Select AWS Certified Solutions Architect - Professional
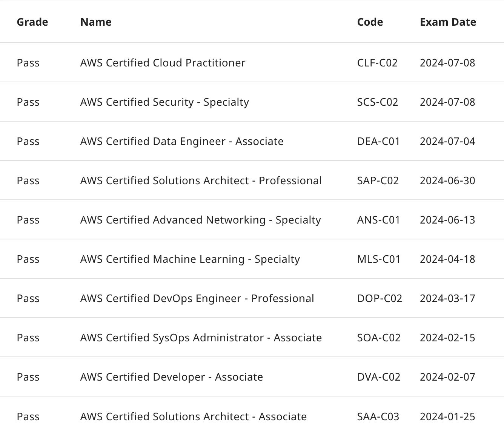The height and width of the screenshot is (435, 504). [201, 180]
